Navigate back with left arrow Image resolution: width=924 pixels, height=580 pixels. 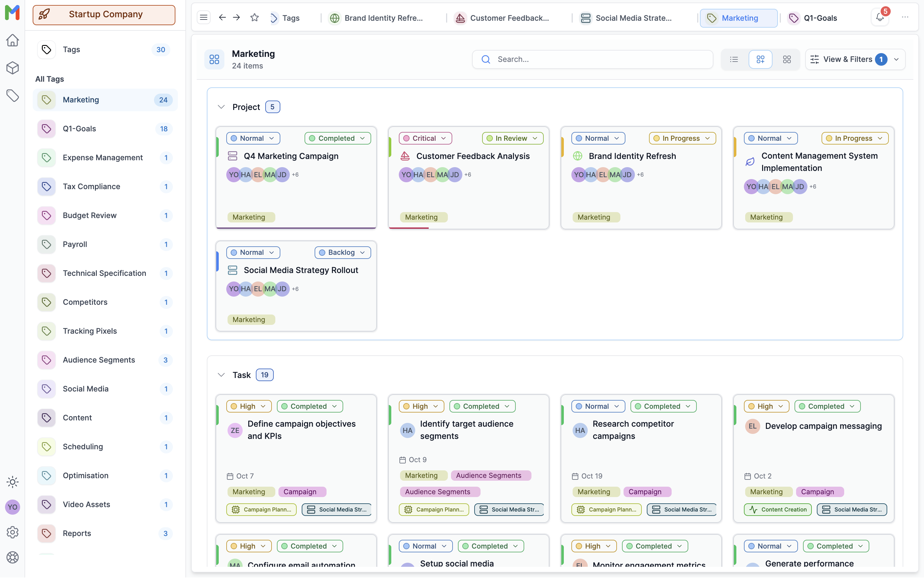tap(222, 18)
